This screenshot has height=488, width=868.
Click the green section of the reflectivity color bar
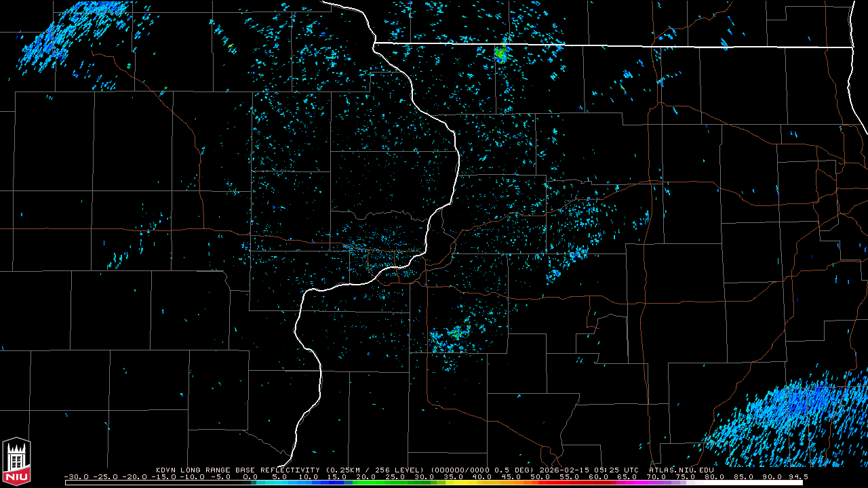(x=393, y=483)
